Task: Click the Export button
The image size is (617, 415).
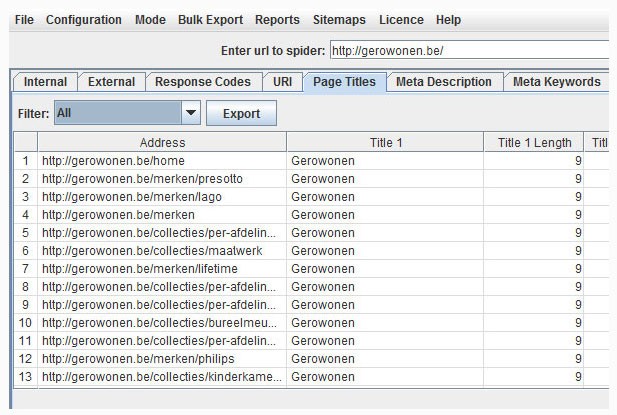Action: point(241,113)
